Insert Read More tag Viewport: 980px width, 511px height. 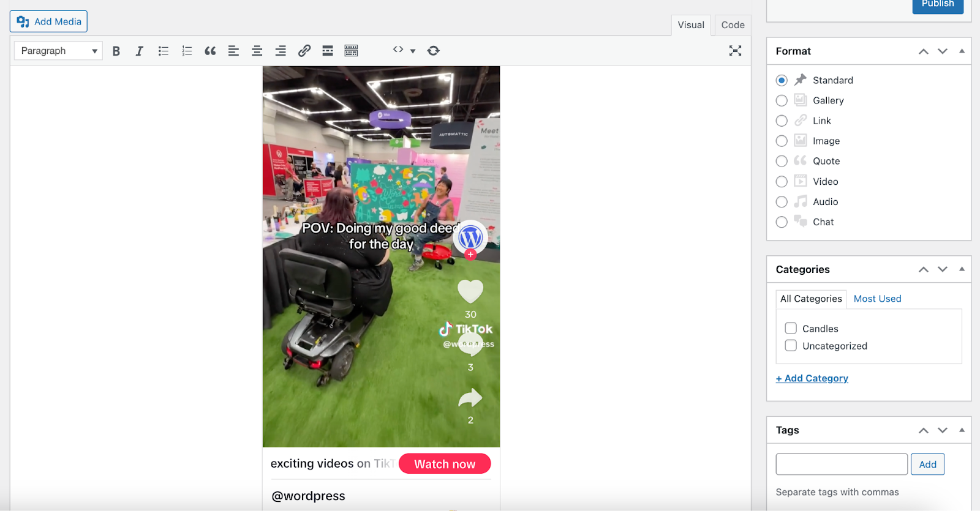pos(328,51)
